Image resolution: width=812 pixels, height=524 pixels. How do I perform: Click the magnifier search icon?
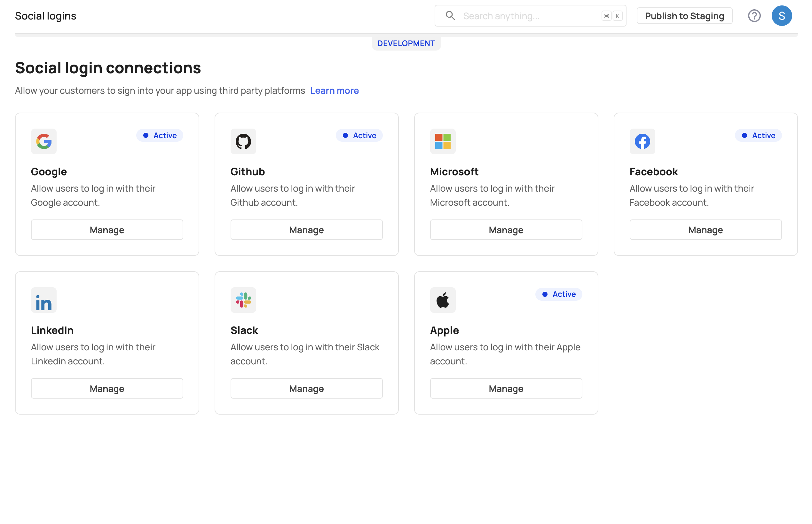pyautogui.click(x=450, y=16)
